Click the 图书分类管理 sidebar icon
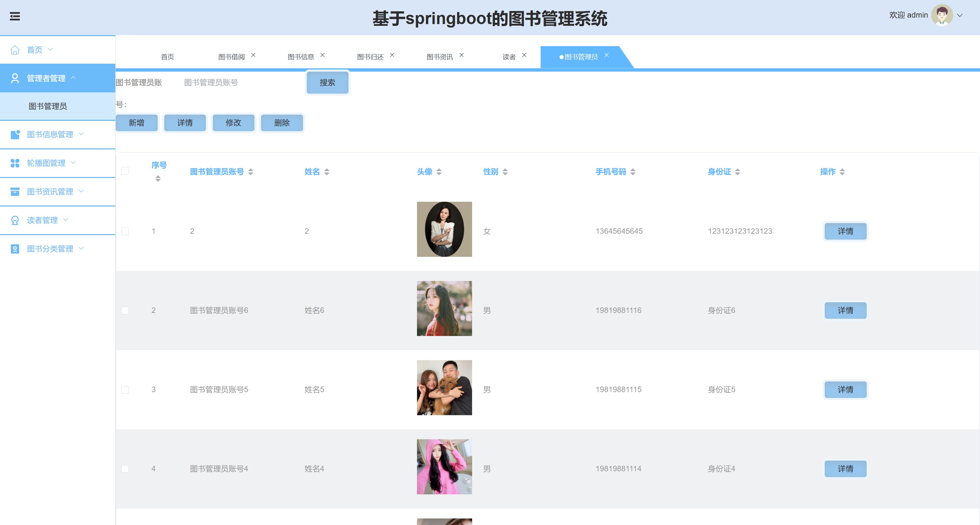The image size is (980, 525). click(15, 249)
